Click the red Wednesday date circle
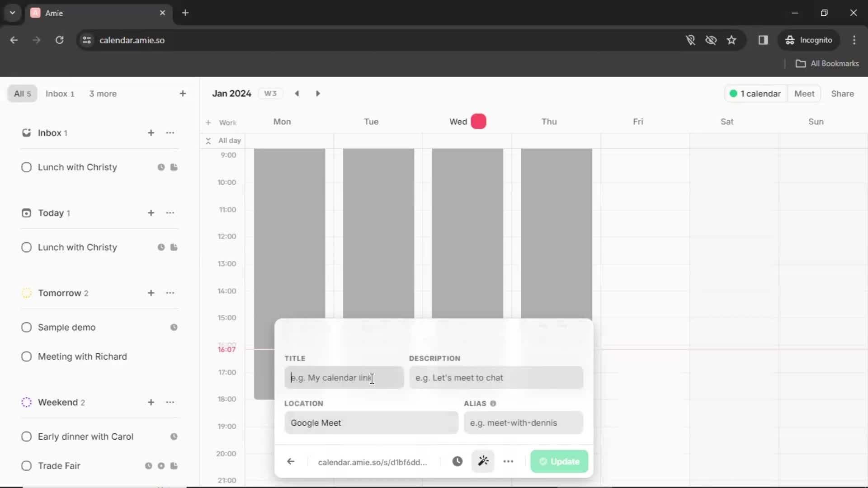Screen dimensions: 868x488 pyautogui.click(x=479, y=122)
